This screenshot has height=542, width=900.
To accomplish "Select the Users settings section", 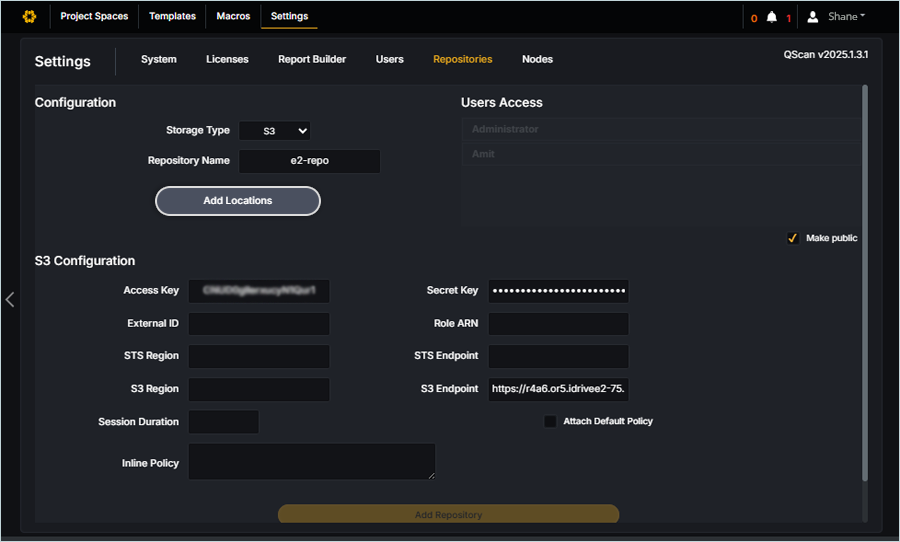I will click(x=389, y=59).
